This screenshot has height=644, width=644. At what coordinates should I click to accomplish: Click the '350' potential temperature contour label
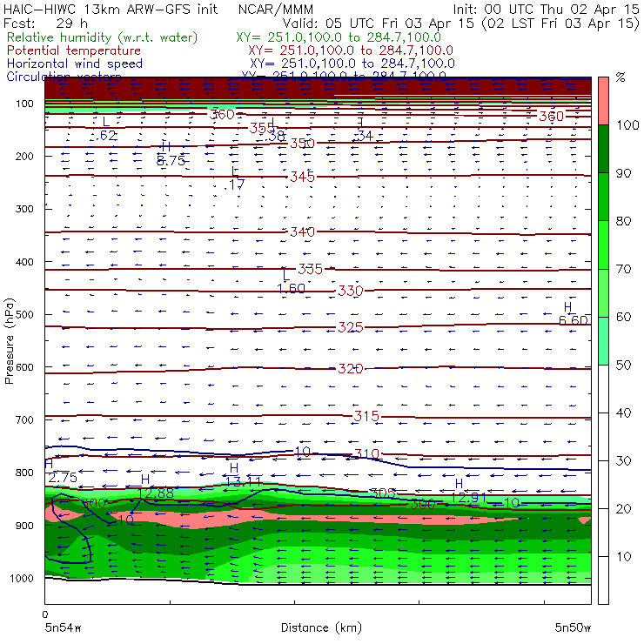pos(302,144)
